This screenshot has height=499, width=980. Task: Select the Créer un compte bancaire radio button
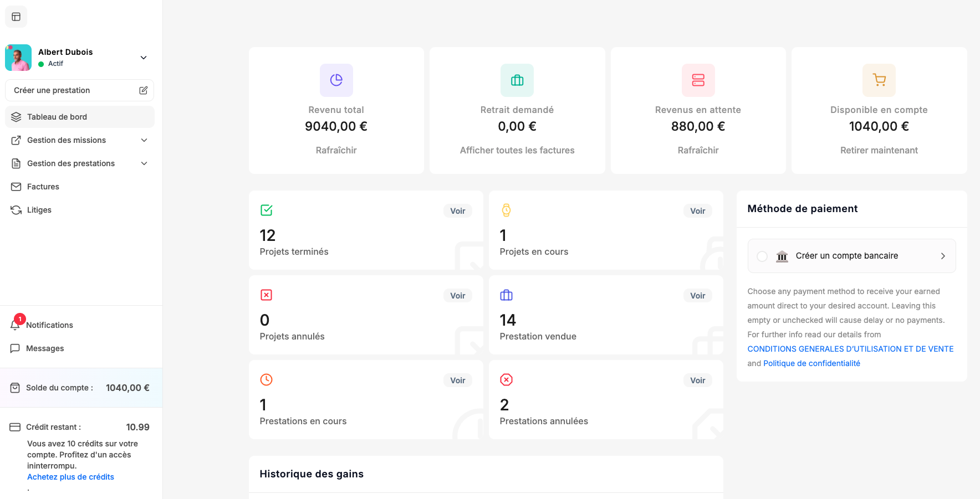[x=762, y=256]
